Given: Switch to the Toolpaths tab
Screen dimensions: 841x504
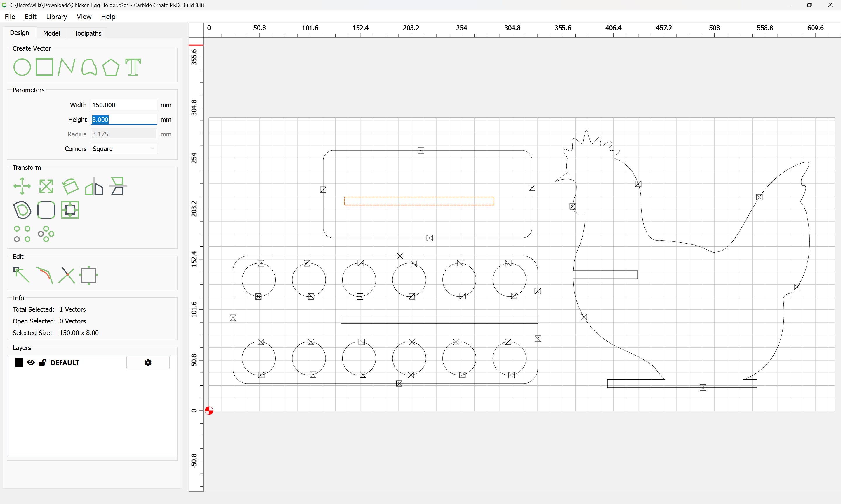Looking at the screenshot, I should click(x=88, y=33).
